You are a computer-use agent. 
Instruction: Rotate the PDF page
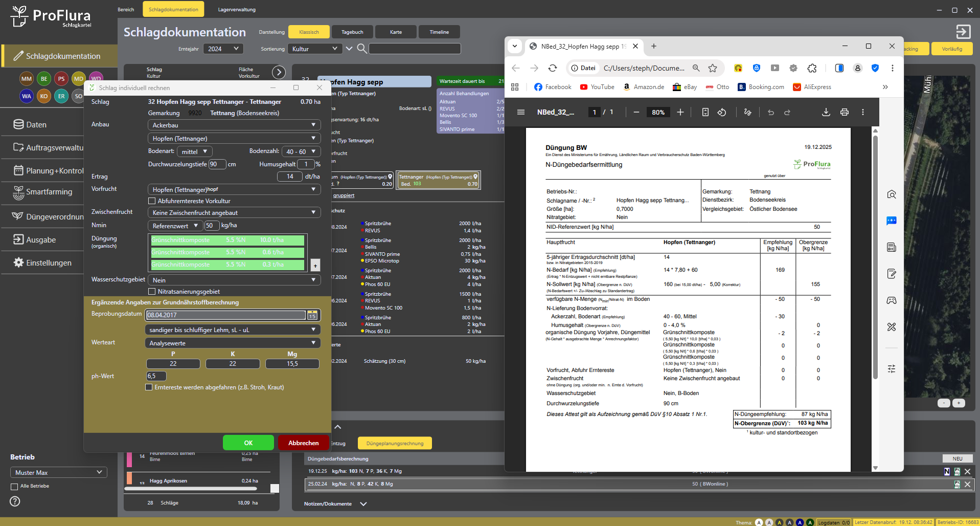point(722,112)
